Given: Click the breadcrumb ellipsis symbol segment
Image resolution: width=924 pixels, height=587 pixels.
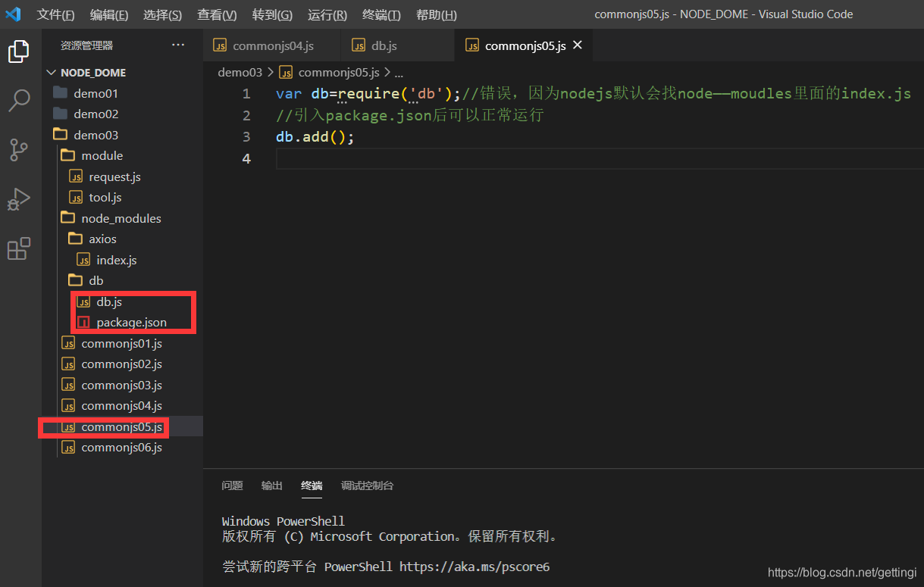Looking at the screenshot, I should coord(399,73).
